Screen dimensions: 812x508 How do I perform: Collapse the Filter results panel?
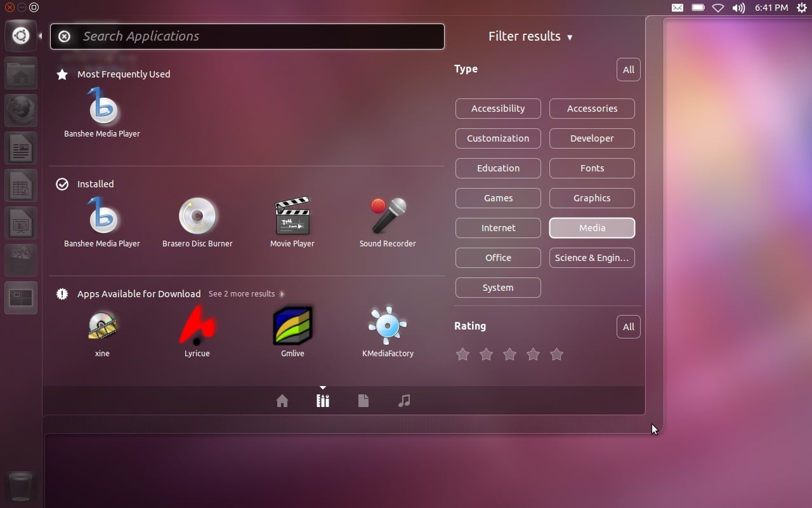(x=530, y=36)
